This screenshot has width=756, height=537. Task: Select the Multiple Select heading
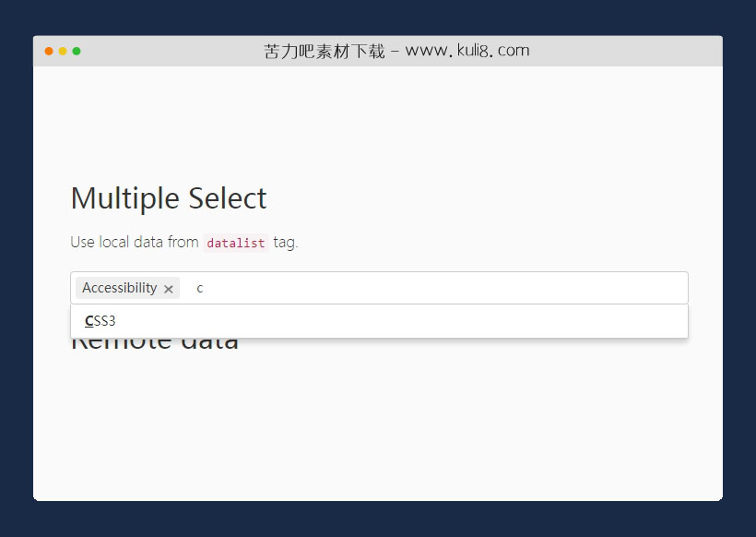tap(168, 197)
